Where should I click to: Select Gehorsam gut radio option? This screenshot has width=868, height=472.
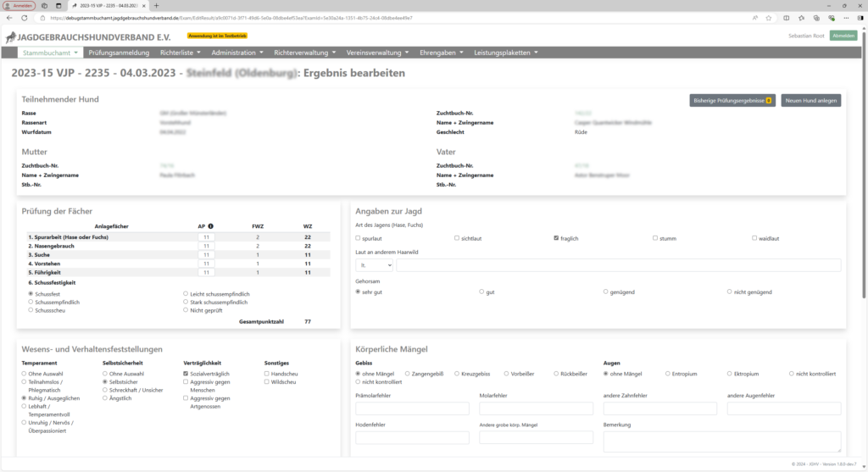coord(481,292)
